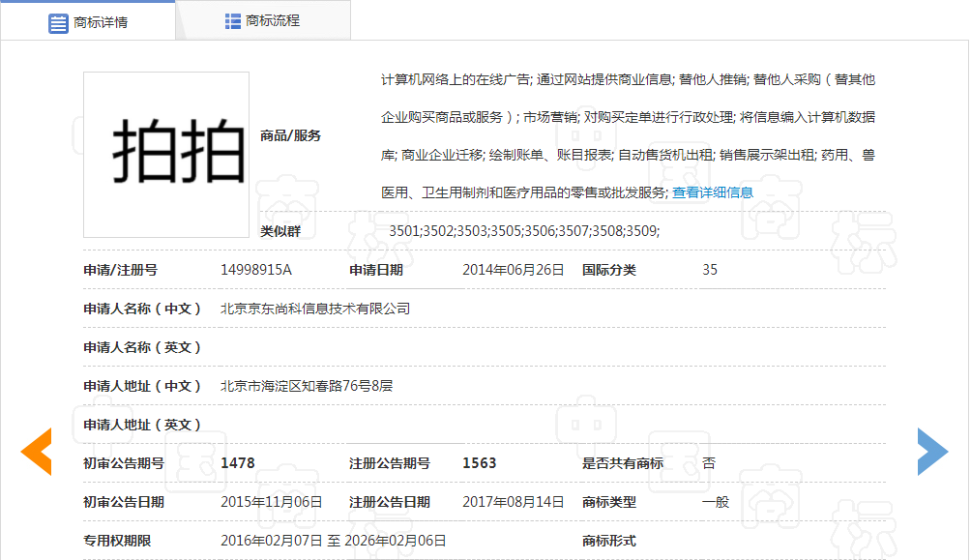This screenshot has height=560, width=971.
Task: Click applicant name 北京京东尚科信息技术有限公司
Action: (x=315, y=309)
